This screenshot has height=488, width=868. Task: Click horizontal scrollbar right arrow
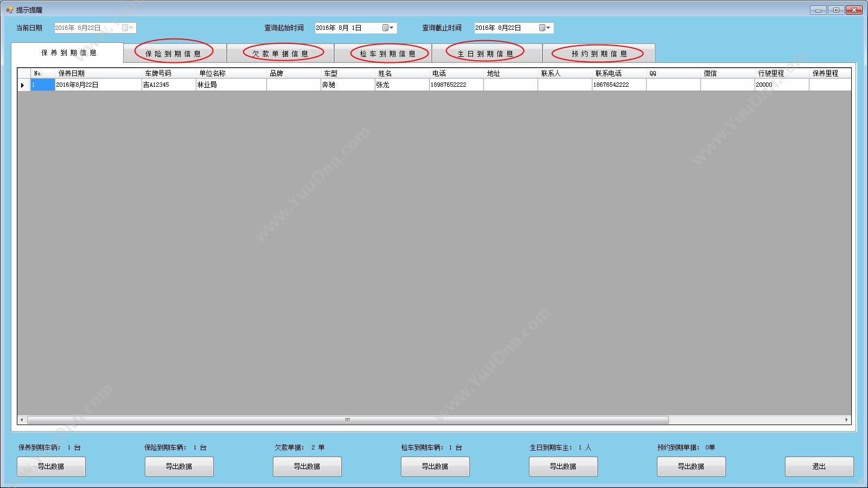tap(846, 420)
